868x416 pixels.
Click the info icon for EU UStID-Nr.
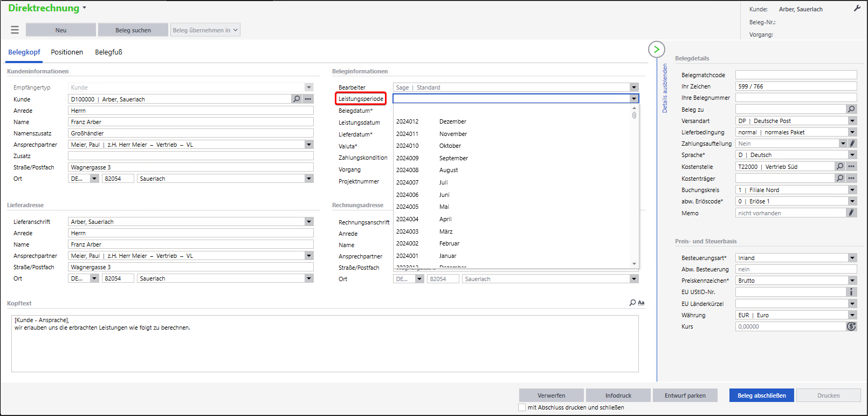pyautogui.click(x=852, y=292)
